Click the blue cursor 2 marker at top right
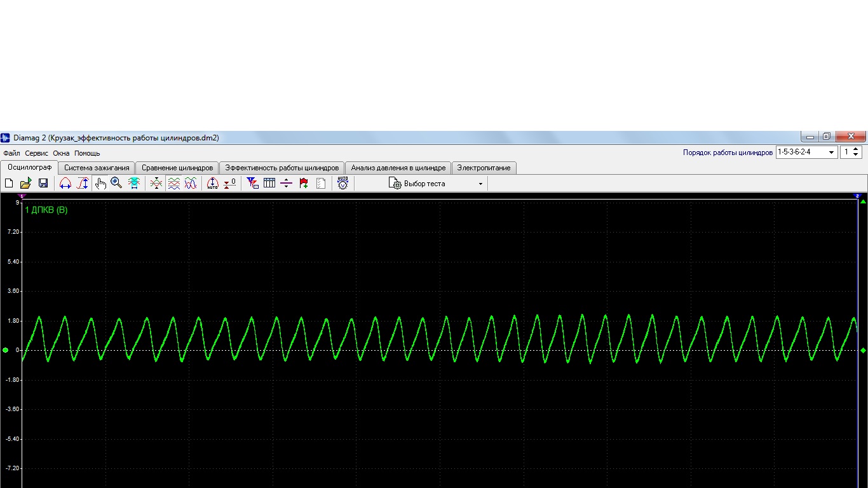 857,196
